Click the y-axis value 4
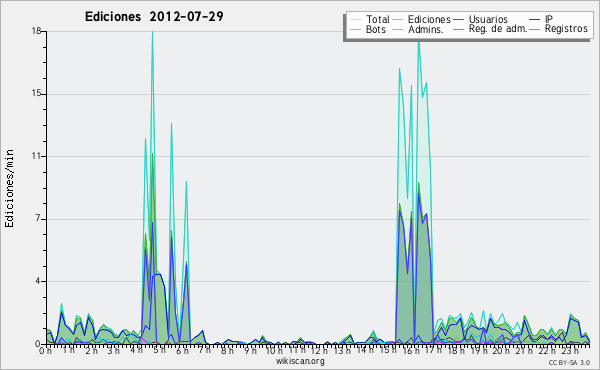The image size is (600, 370). 38,281
